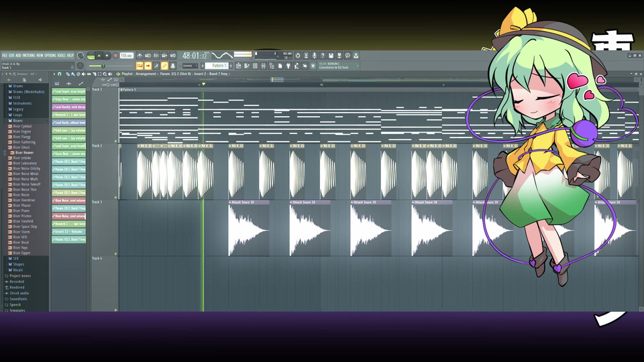
Task: Open the VIEW menu
Action: pyautogui.click(x=40, y=56)
